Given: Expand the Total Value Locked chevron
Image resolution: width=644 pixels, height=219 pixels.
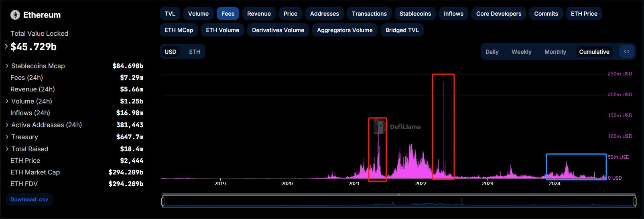Looking at the screenshot, I should pos(6,47).
